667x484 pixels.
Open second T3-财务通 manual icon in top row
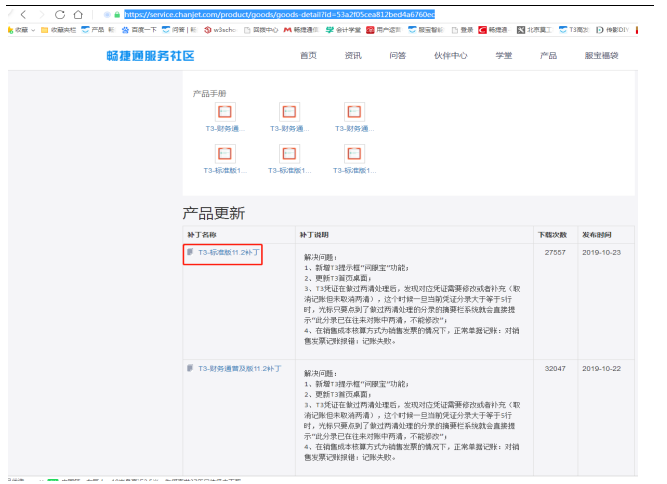click(x=290, y=112)
